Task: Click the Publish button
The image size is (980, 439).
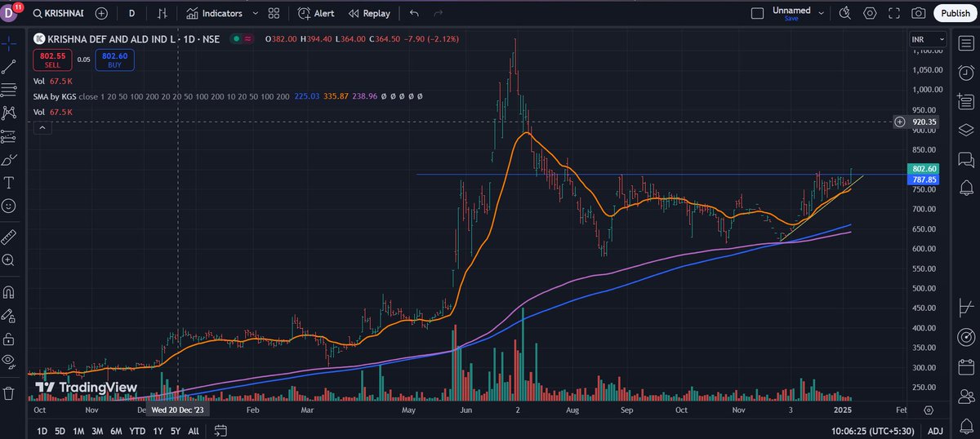Action: coord(955,13)
